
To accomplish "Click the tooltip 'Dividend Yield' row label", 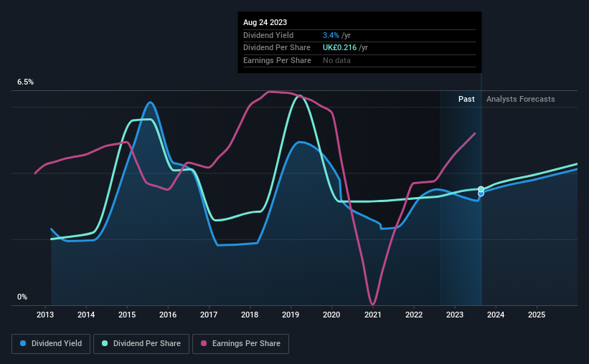I will (x=268, y=35).
